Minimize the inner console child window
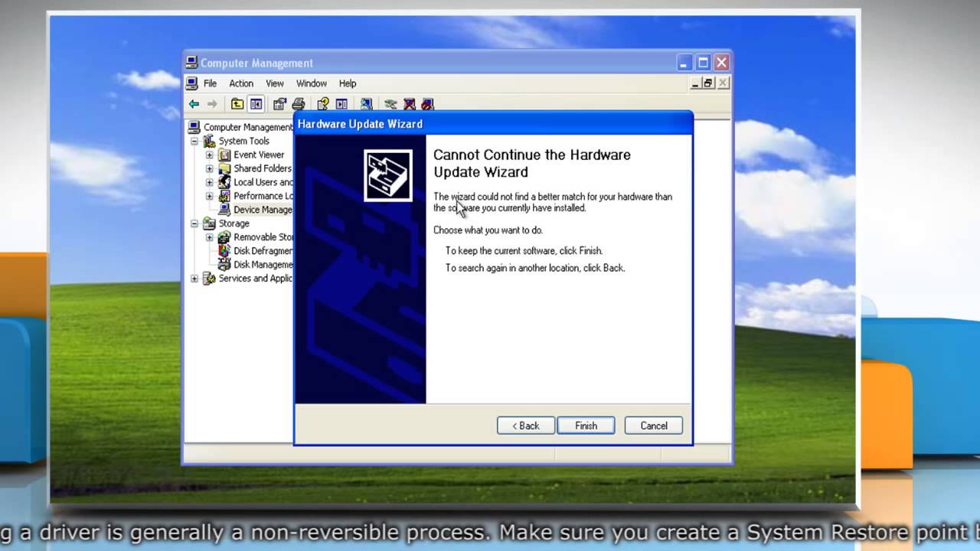Image resolution: width=980 pixels, height=551 pixels. [x=695, y=83]
